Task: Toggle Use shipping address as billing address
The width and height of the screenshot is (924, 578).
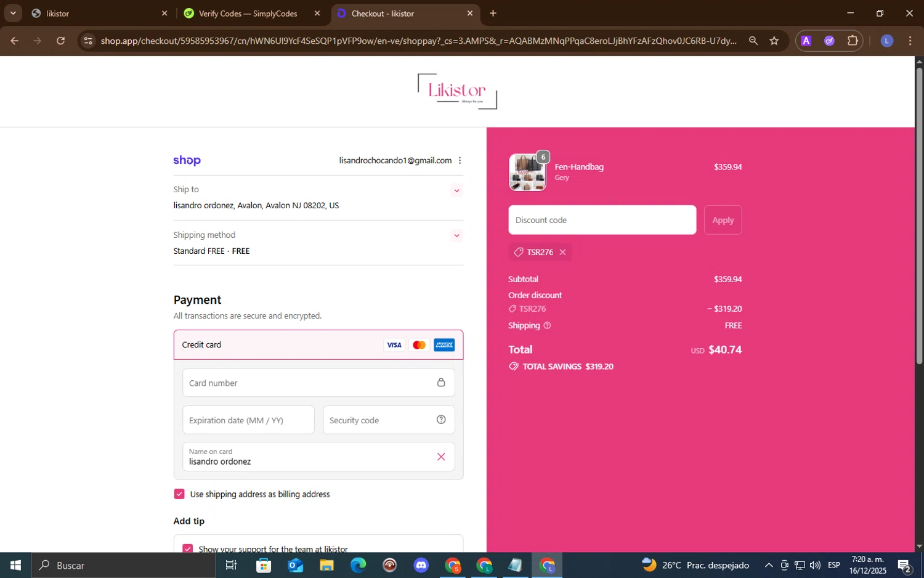Action: tap(179, 494)
